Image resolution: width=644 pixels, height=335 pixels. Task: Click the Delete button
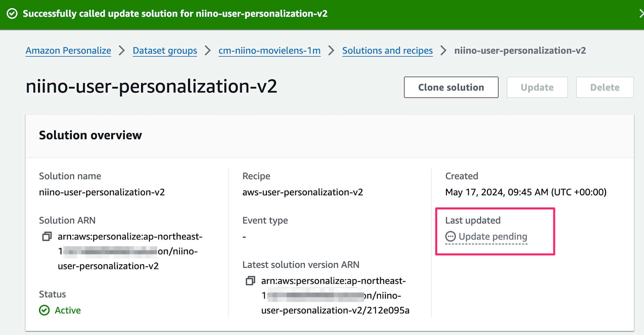[x=605, y=87]
